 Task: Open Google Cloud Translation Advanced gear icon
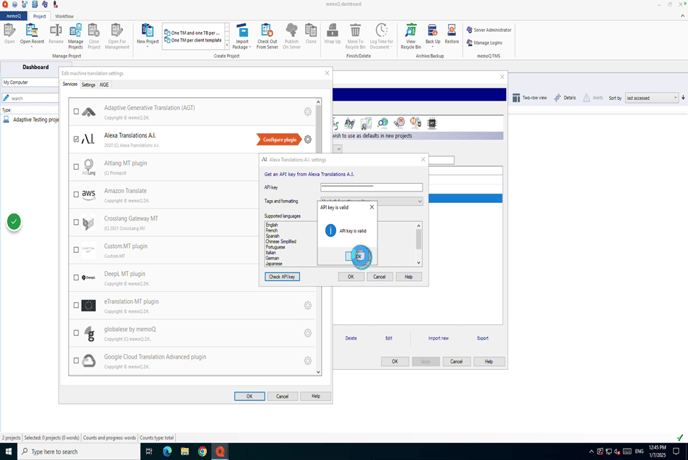[308, 361]
